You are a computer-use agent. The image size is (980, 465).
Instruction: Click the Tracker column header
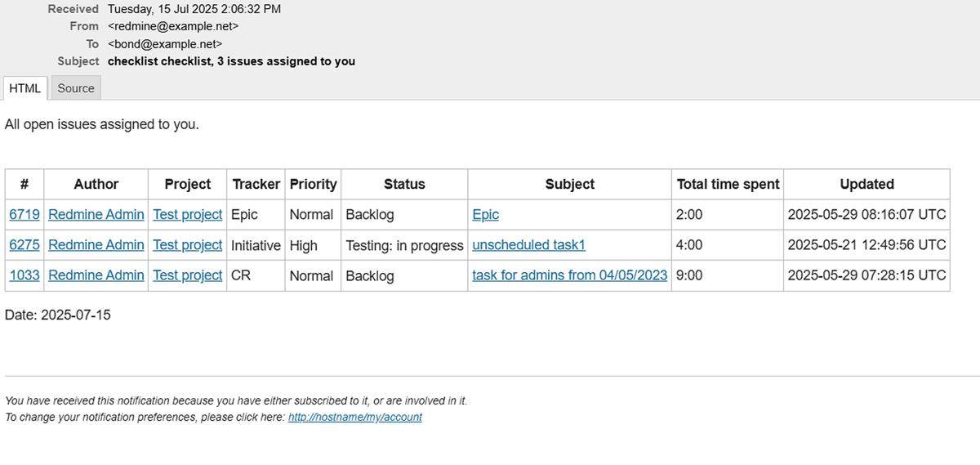[256, 184]
